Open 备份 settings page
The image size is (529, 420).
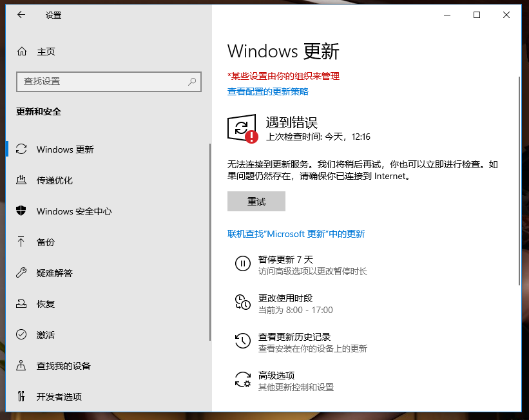[46, 242]
